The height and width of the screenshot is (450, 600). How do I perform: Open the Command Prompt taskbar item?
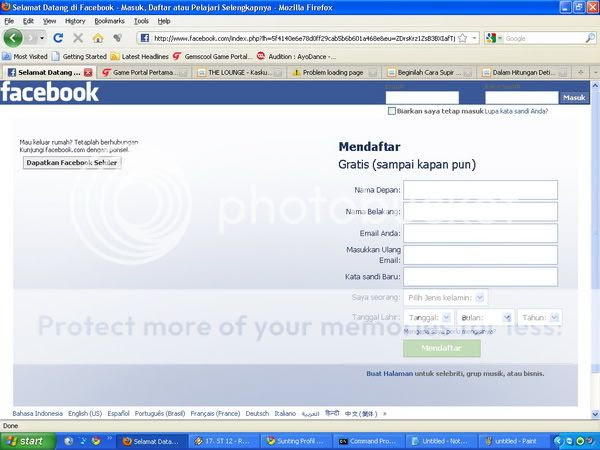368,441
